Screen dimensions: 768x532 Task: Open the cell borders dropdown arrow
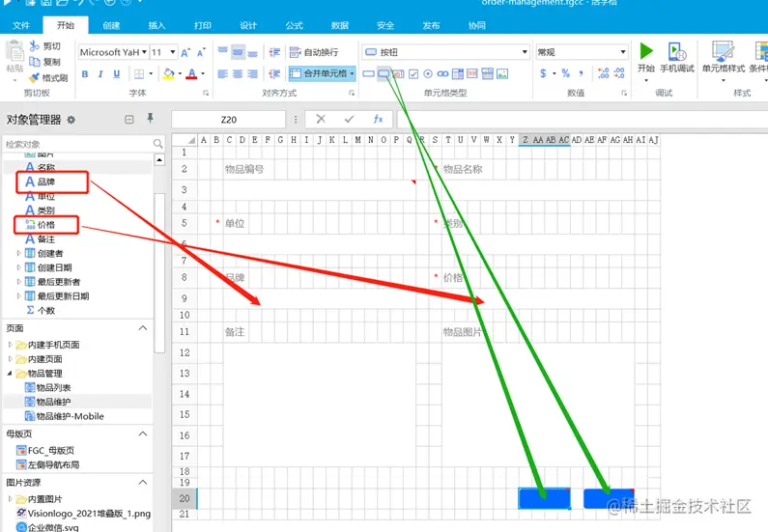(151, 74)
